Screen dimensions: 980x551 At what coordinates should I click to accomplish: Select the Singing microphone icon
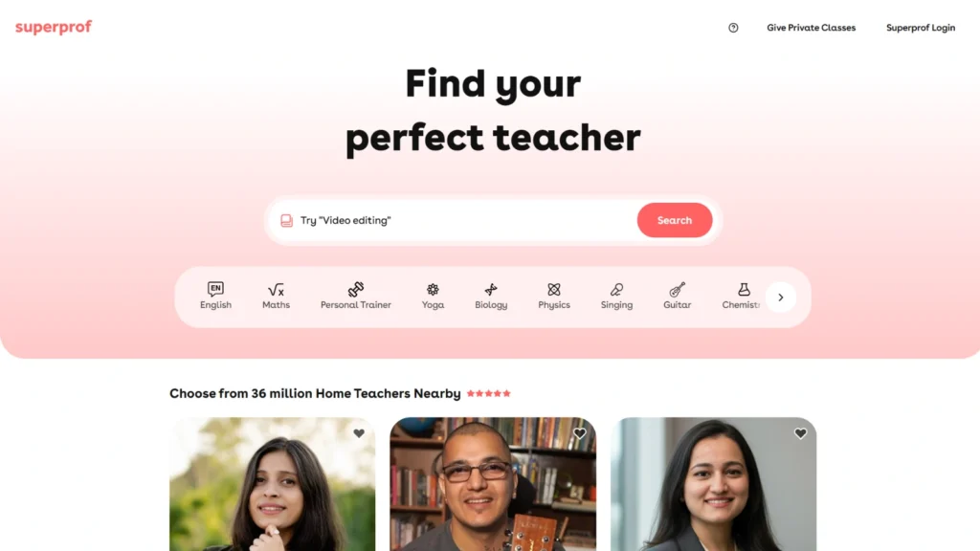(x=616, y=289)
